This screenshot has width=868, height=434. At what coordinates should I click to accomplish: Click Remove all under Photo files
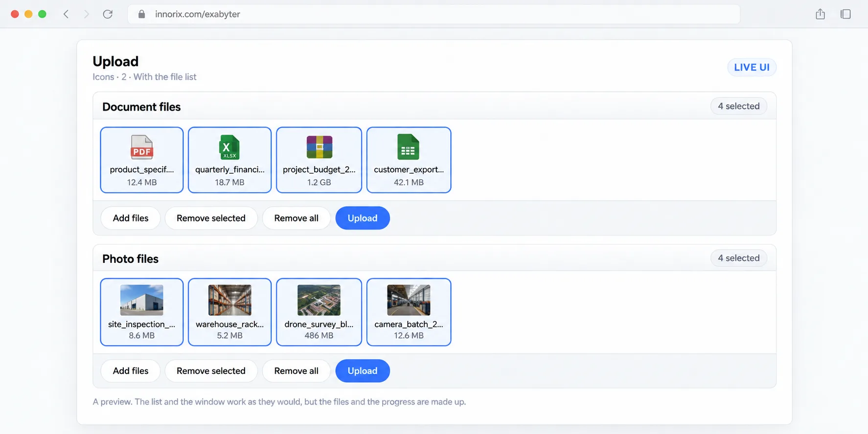pos(296,371)
